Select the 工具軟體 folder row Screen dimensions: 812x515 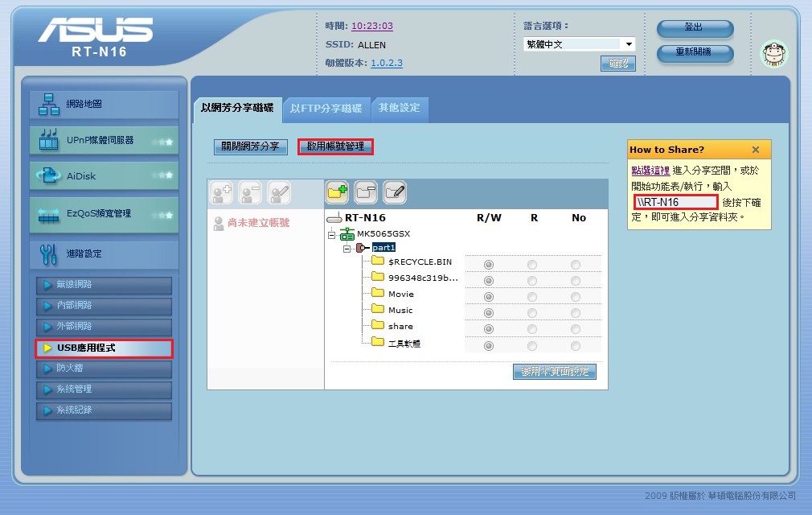tap(404, 344)
